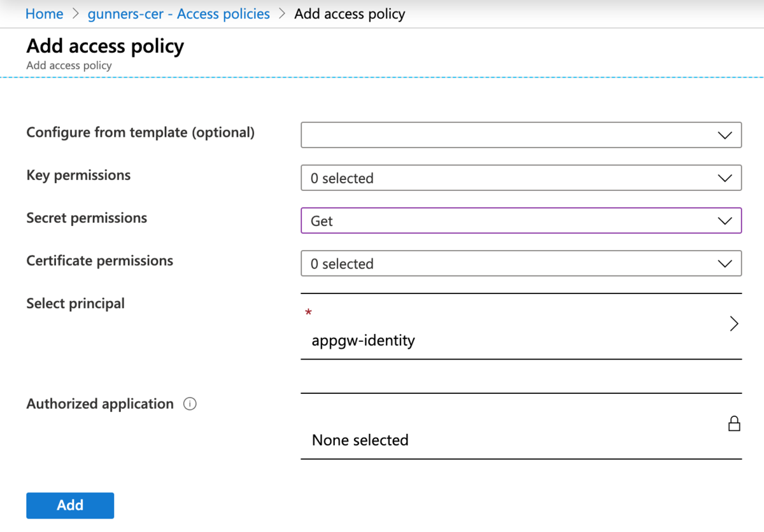This screenshot has height=532, width=764.
Task: Click the right chevron to pick a principal
Action: 733,323
